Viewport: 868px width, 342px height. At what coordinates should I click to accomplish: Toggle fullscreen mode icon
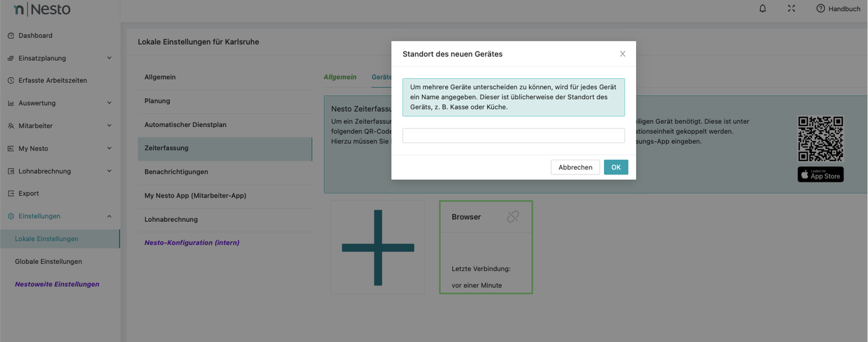(x=791, y=9)
